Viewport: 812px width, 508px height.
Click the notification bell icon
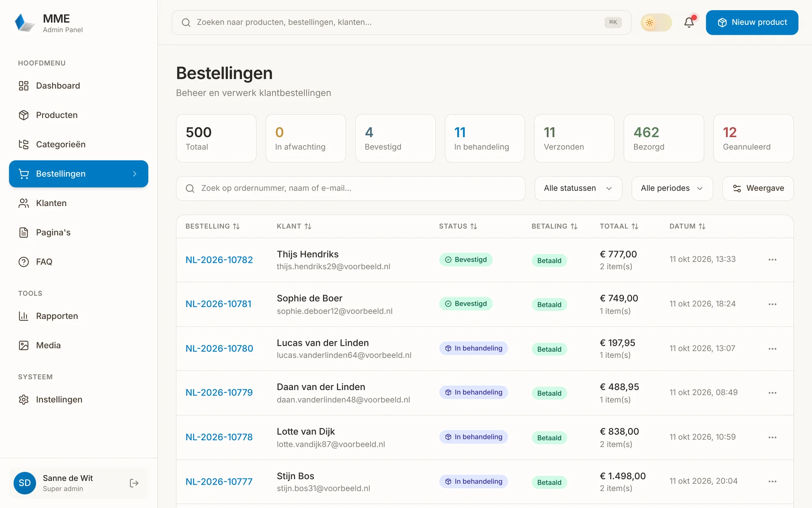pos(689,22)
